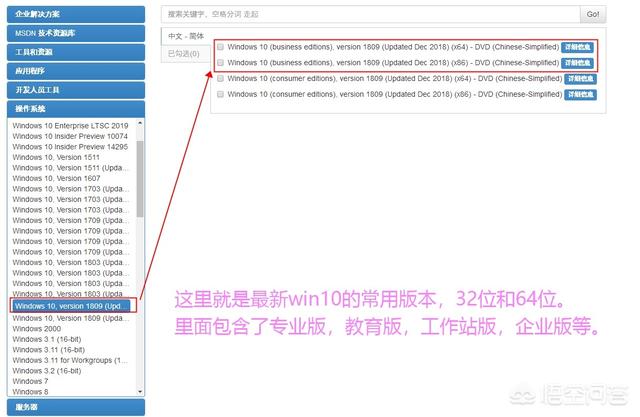Screen dimensions: 640x417
Task: Click the OS list scroll-down arrow
Action: (x=140, y=392)
